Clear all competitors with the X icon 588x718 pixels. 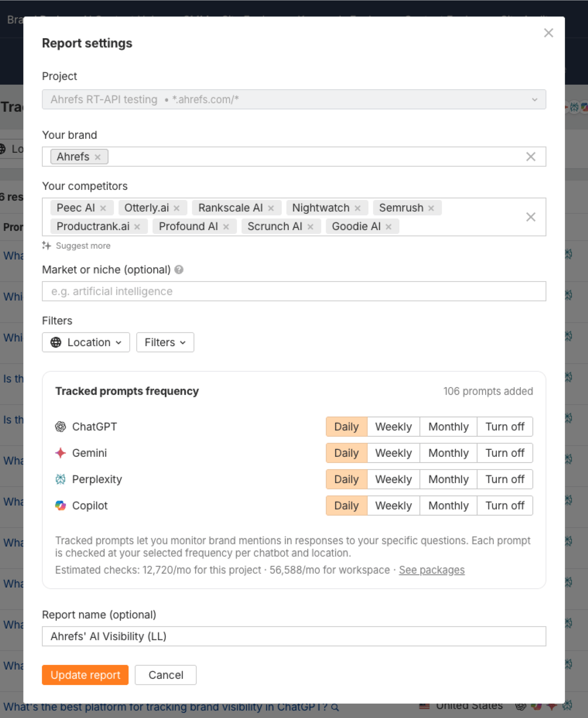coord(531,217)
